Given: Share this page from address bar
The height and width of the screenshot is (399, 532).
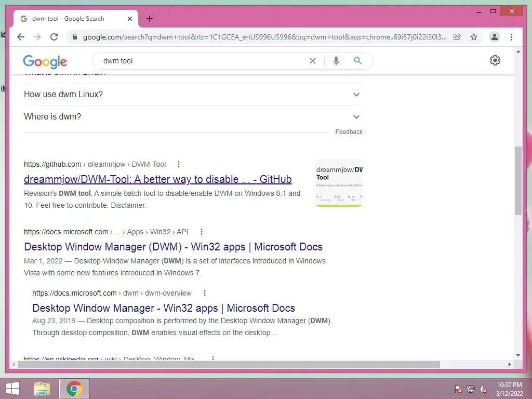Looking at the screenshot, I should coord(457,37).
